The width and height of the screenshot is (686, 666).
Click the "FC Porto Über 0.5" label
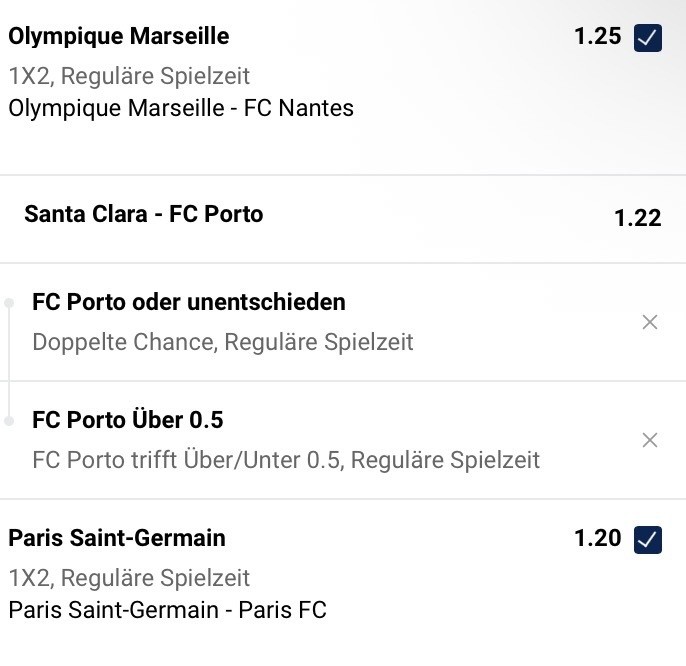pyautogui.click(x=128, y=420)
